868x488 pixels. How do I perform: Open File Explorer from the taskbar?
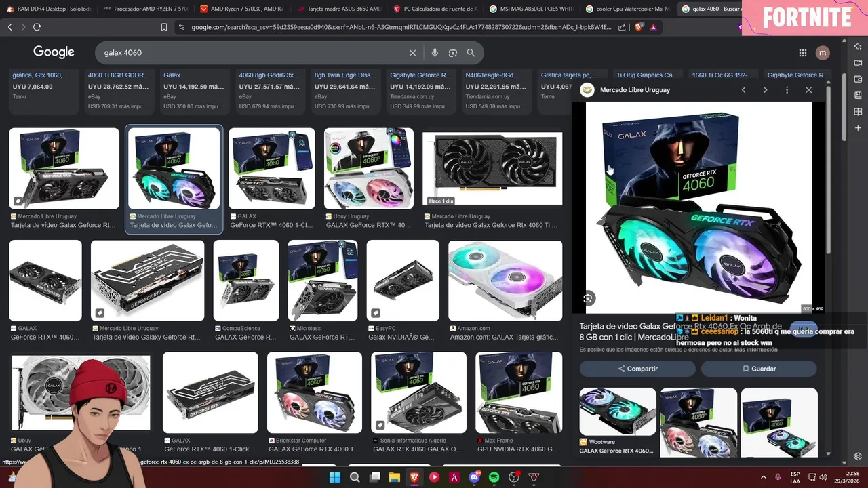(x=395, y=477)
